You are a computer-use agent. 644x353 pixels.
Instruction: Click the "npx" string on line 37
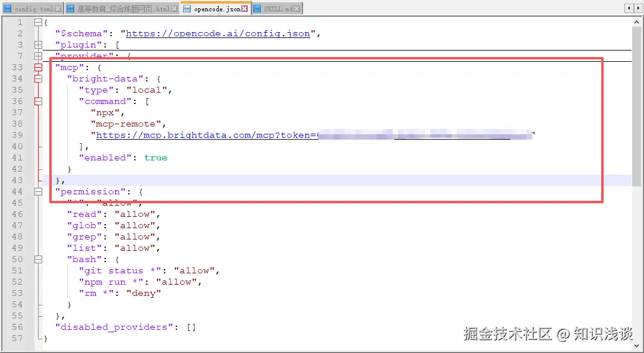[x=105, y=112]
